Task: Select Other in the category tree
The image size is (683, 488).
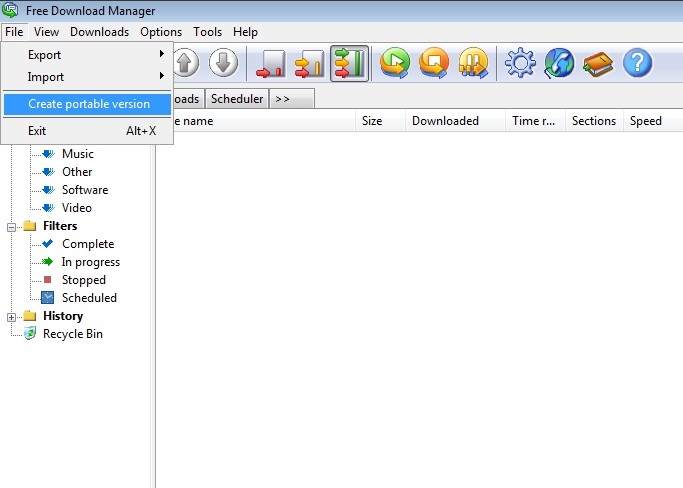Action: pos(77,172)
